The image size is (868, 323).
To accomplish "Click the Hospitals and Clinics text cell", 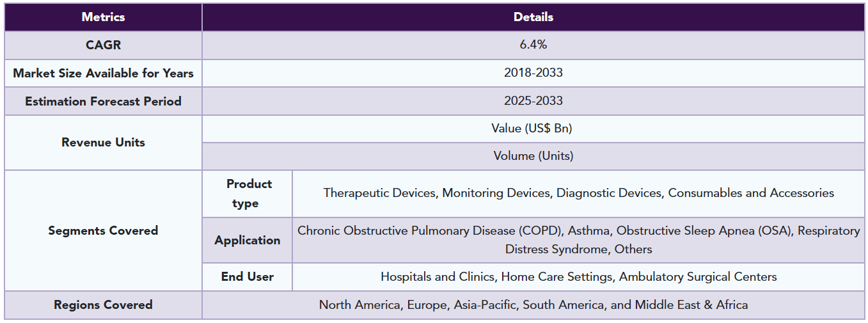I will 578,277.
